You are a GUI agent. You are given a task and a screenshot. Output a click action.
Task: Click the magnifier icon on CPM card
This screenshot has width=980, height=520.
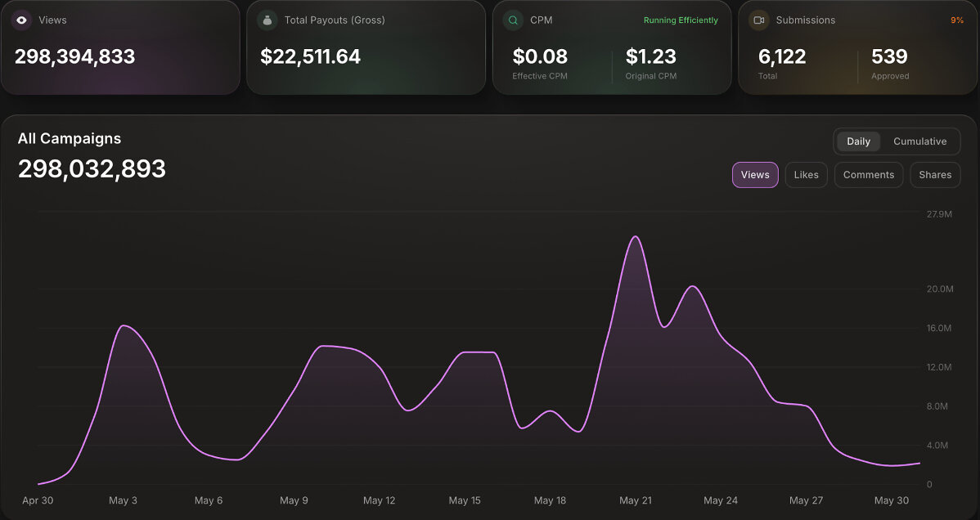[x=513, y=20]
